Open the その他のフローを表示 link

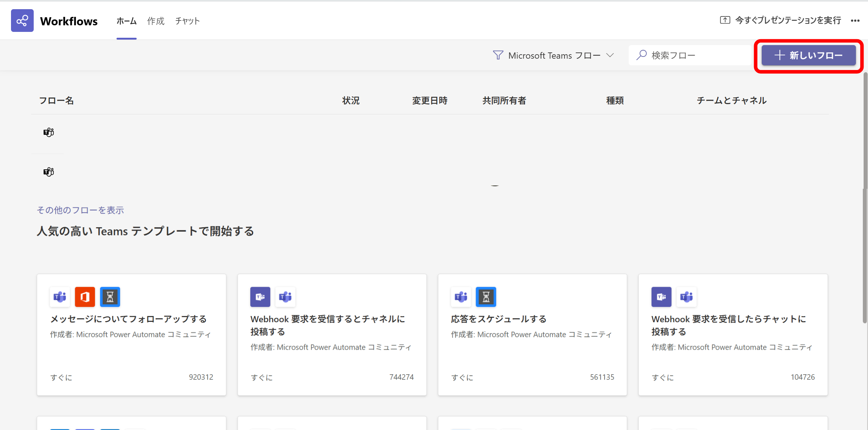coord(80,210)
